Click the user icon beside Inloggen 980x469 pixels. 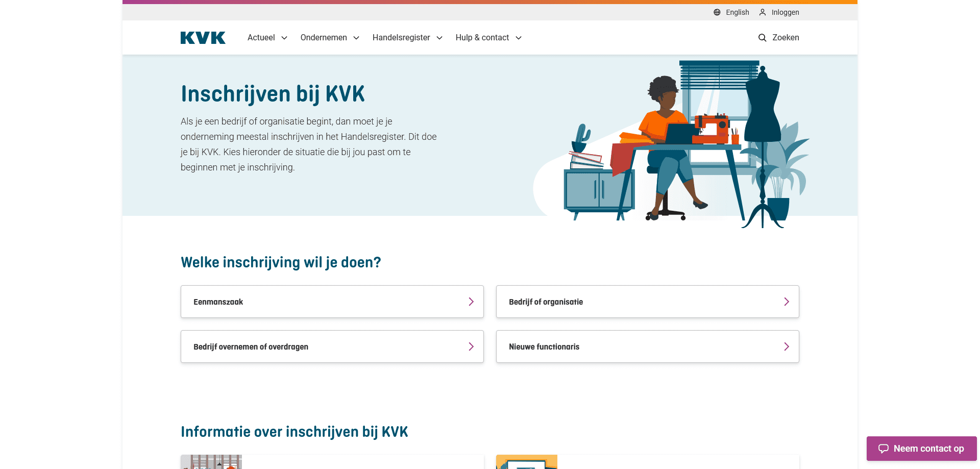[x=763, y=12]
